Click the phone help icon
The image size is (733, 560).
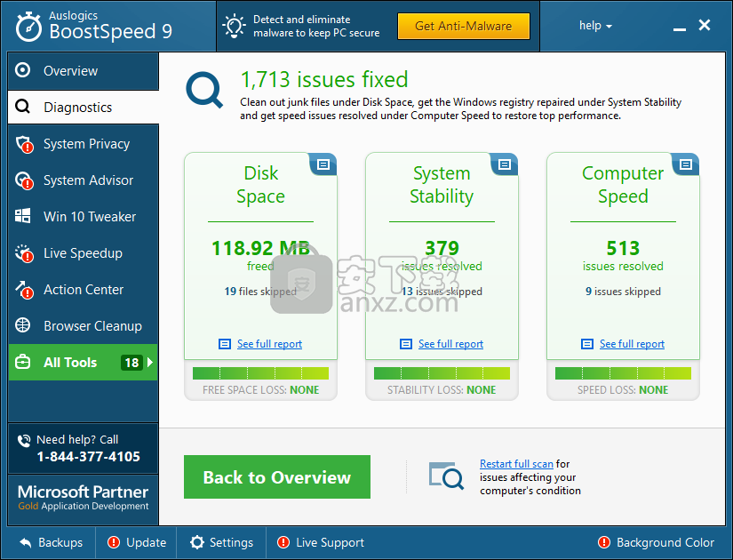pos(24,440)
